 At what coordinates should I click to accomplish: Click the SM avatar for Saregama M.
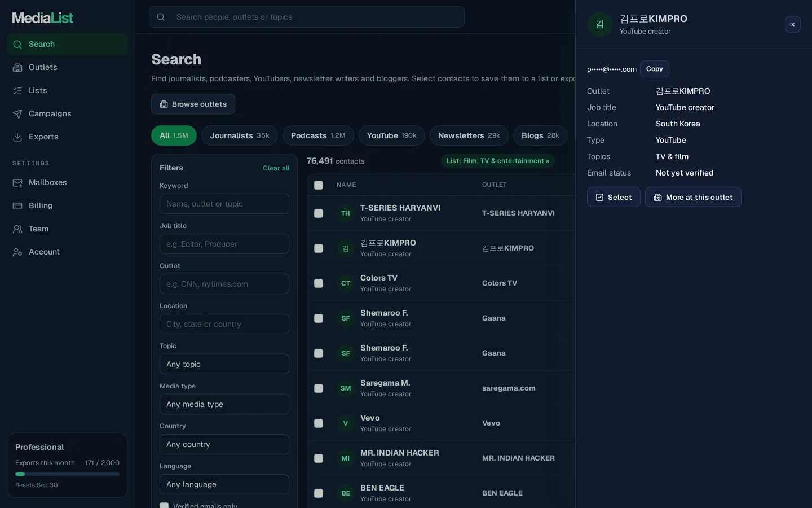[346, 388]
